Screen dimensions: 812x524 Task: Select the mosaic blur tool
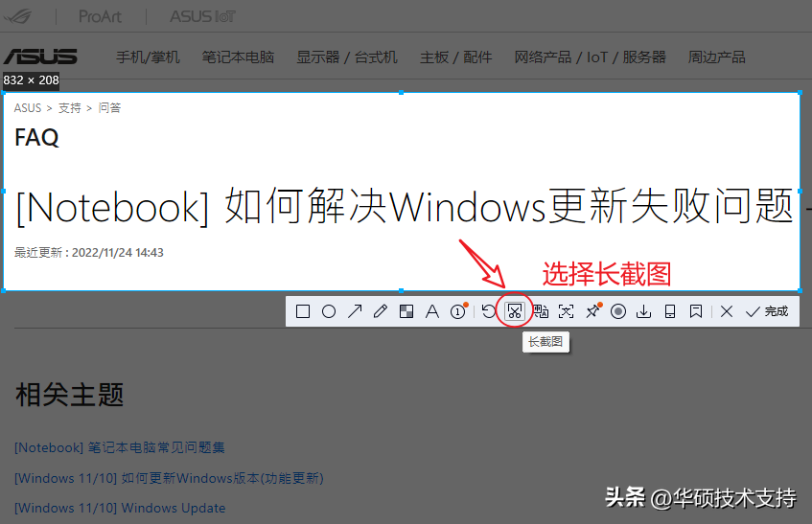[x=406, y=311]
